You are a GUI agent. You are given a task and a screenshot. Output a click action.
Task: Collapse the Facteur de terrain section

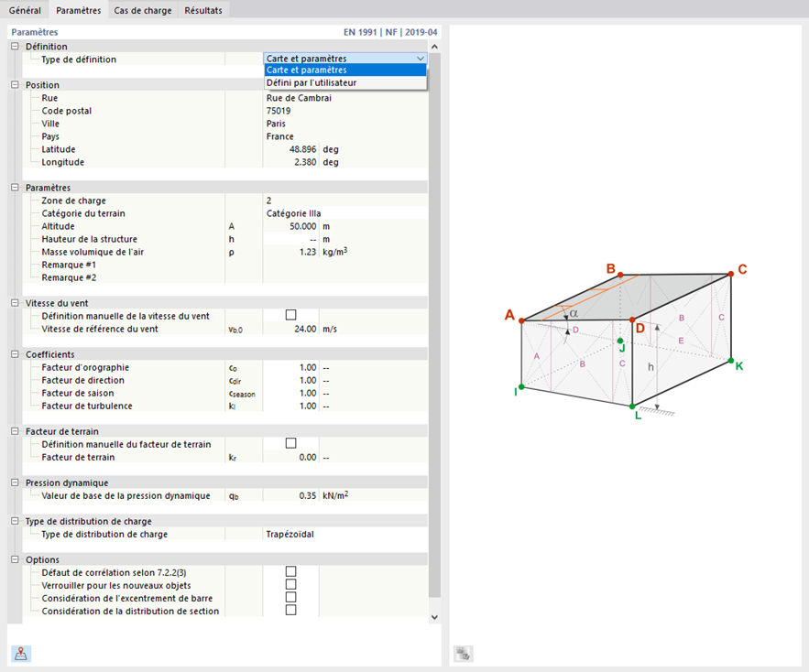[x=15, y=431]
